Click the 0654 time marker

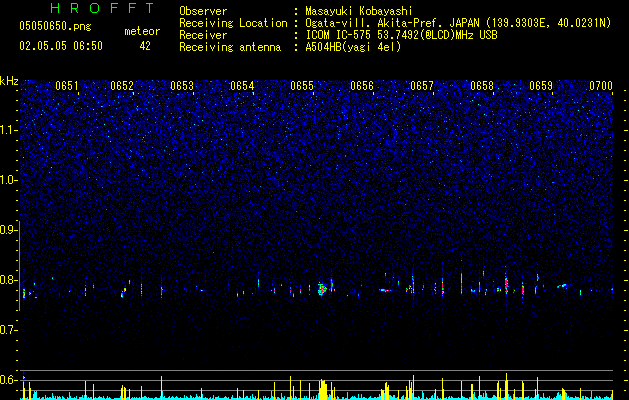tap(242, 86)
